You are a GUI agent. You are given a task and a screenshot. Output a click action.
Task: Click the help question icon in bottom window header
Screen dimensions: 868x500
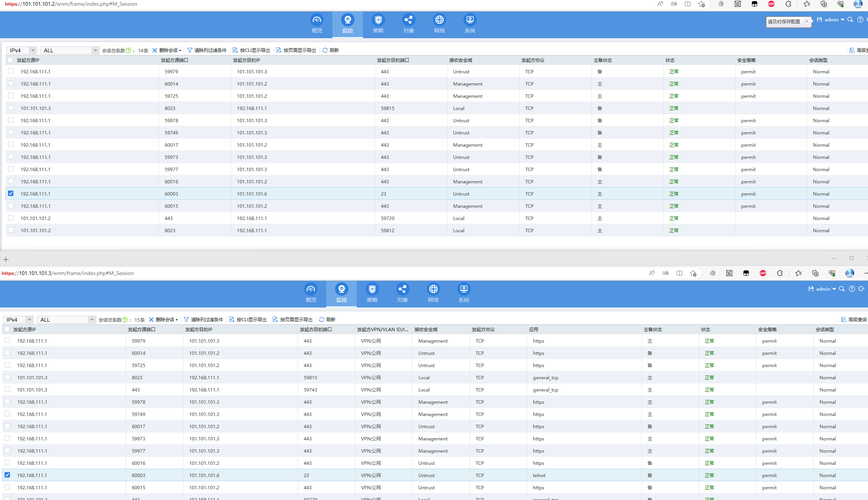click(852, 289)
